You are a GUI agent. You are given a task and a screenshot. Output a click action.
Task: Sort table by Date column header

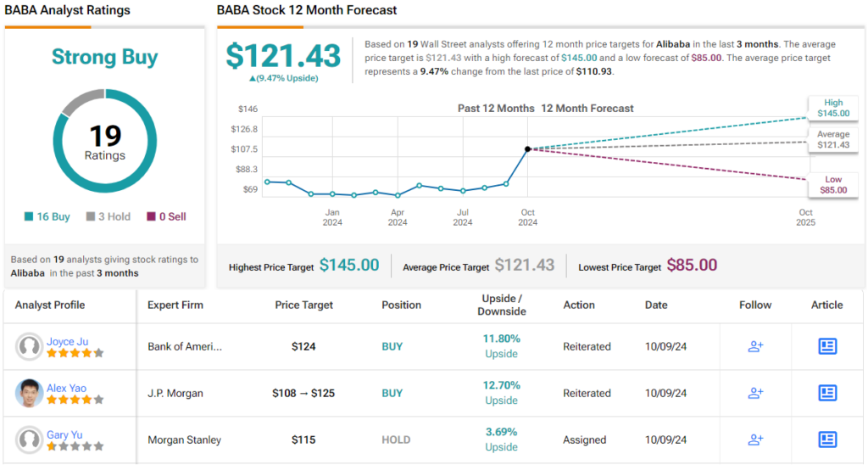[x=655, y=305]
